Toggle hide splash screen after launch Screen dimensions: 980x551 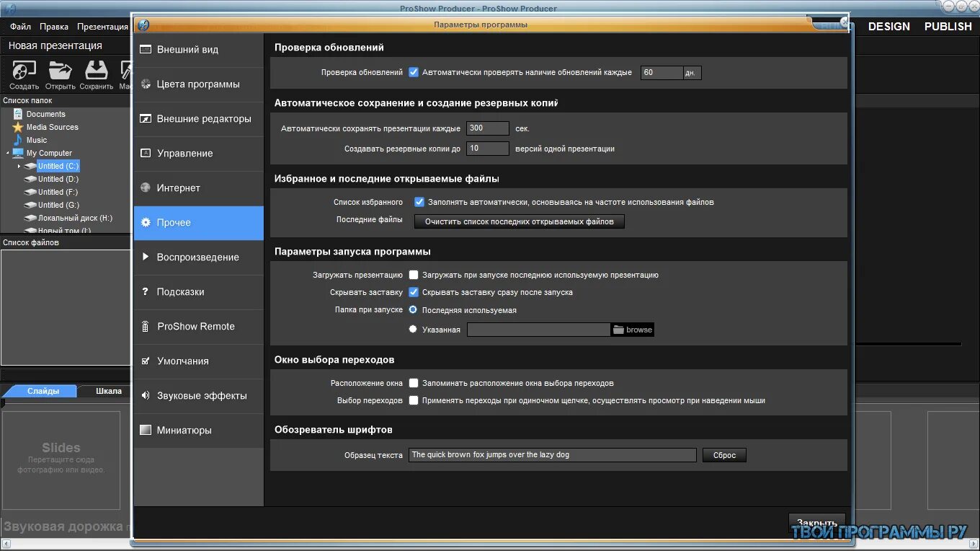coord(414,292)
